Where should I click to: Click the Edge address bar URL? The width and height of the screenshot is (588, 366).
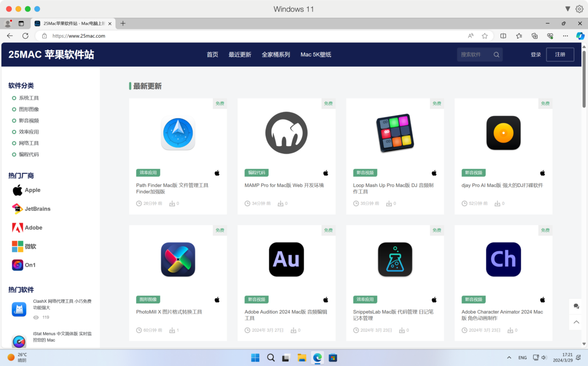tap(79, 36)
